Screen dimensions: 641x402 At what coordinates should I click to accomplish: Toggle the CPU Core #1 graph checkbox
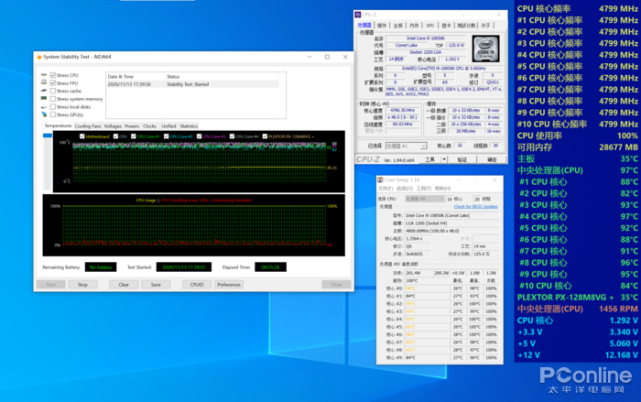pos(133,137)
